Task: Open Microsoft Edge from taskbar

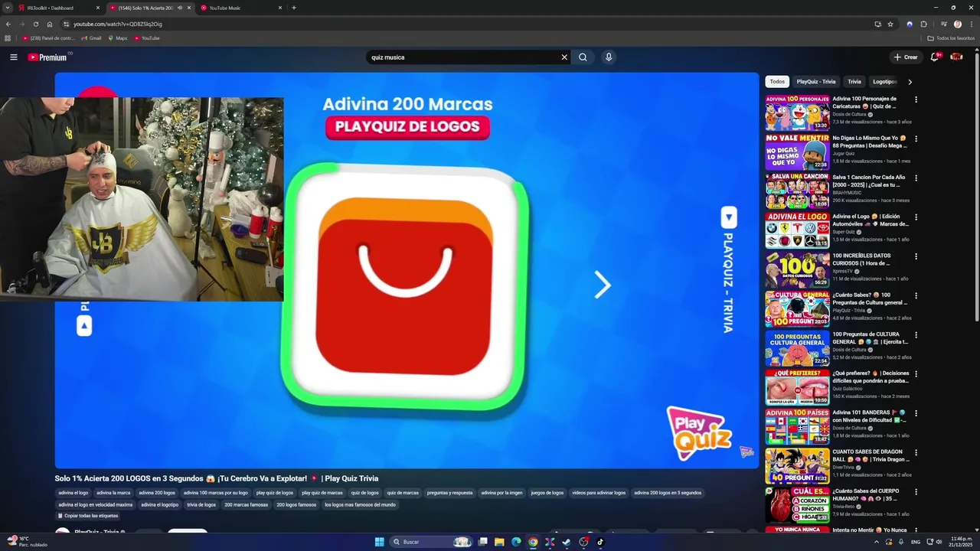Action: [516, 542]
